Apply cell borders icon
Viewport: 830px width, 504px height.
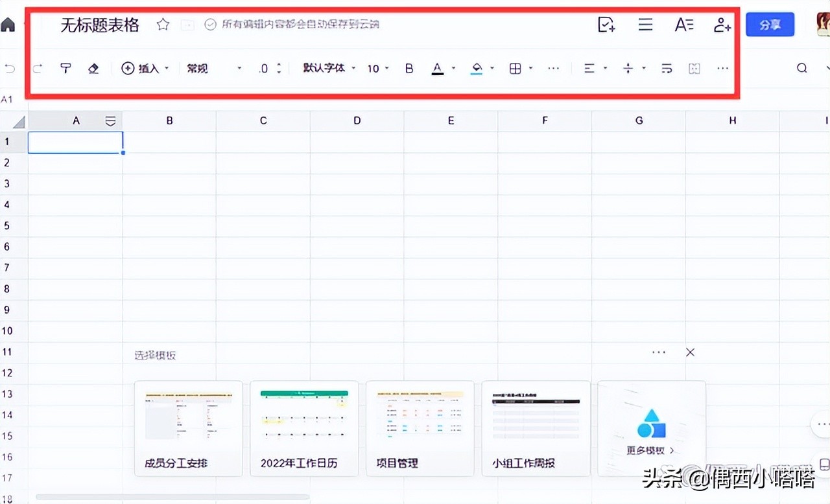coord(516,68)
